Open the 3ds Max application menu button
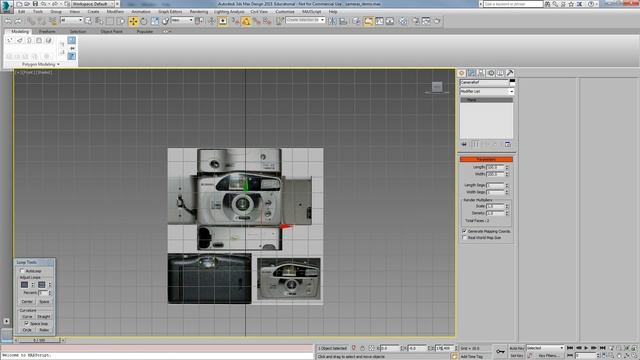 click(x=6, y=7)
